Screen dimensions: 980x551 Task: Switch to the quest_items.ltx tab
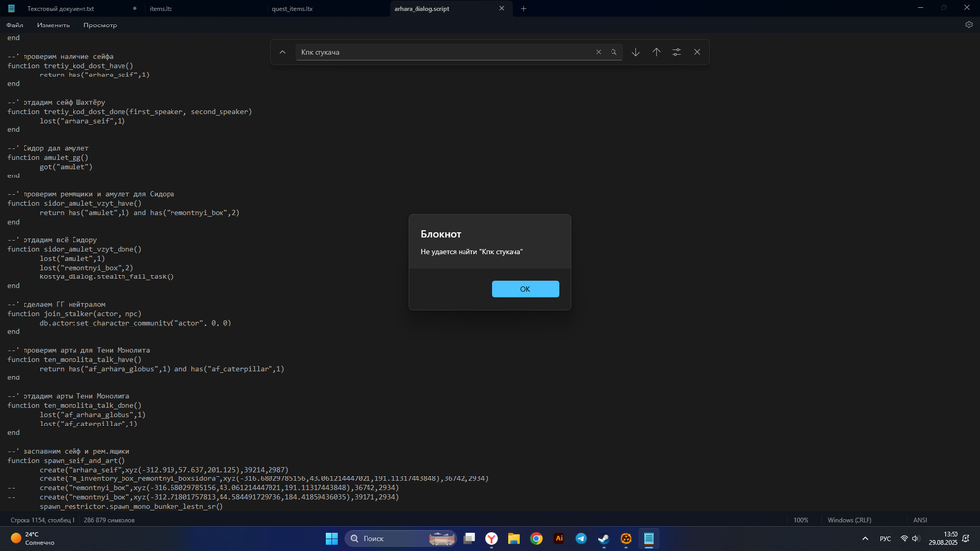pyautogui.click(x=292, y=8)
